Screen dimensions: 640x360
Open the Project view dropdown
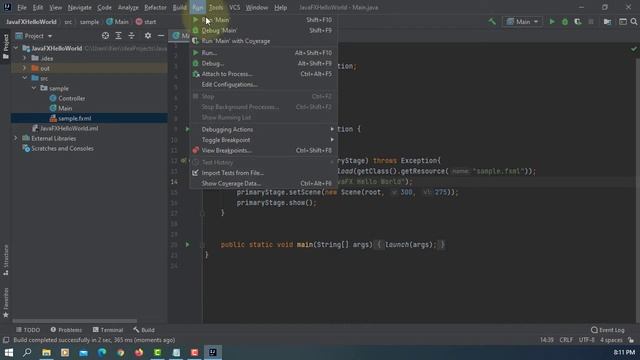click(34, 36)
